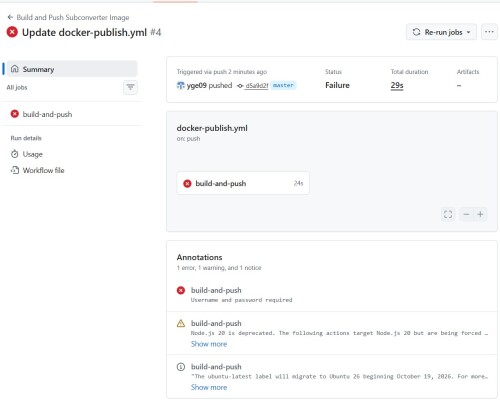This screenshot has width=500, height=409.
Task: Open build-and-push warning annotation
Action: click(216, 323)
